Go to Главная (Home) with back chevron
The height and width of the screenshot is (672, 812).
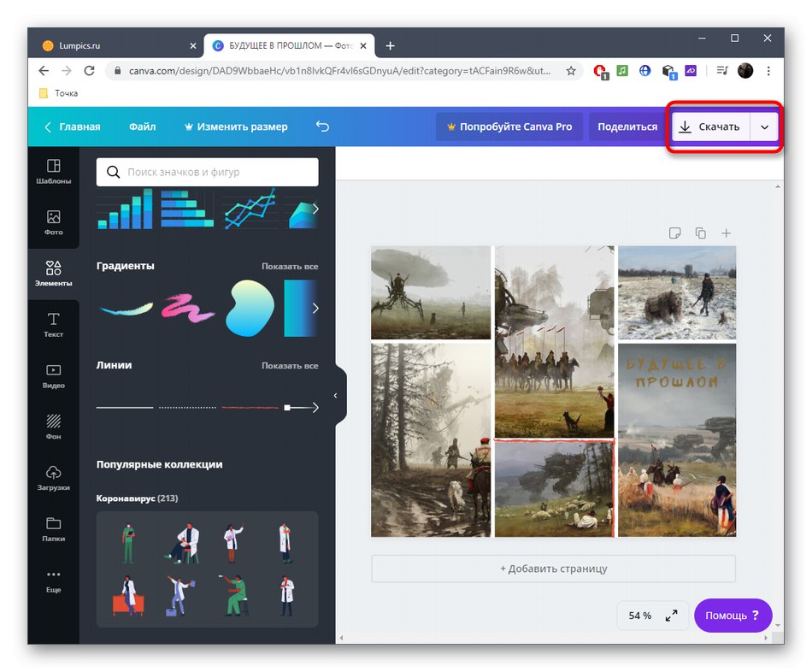(72, 127)
